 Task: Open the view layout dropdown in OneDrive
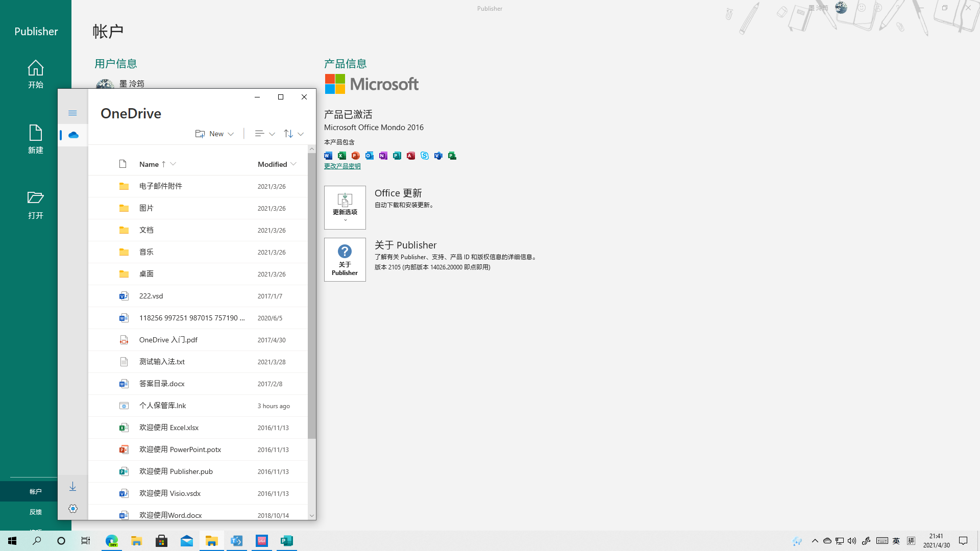pyautogui.click(x=265, y=134)
